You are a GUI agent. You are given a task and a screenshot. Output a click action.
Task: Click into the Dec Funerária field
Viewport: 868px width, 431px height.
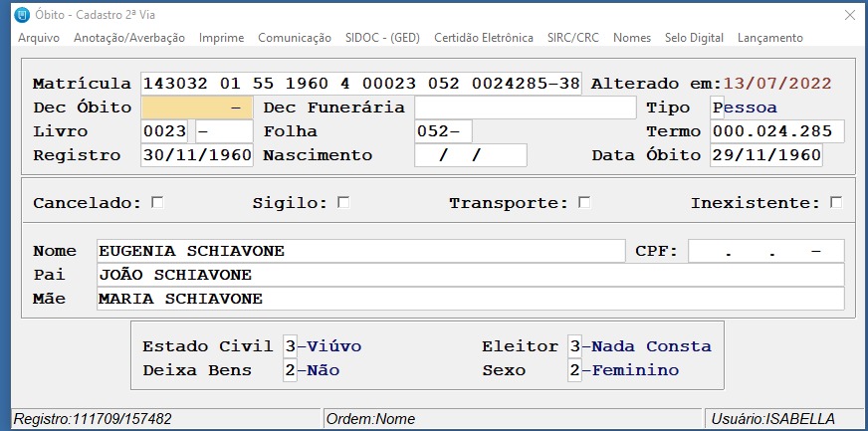click(526, 108)
